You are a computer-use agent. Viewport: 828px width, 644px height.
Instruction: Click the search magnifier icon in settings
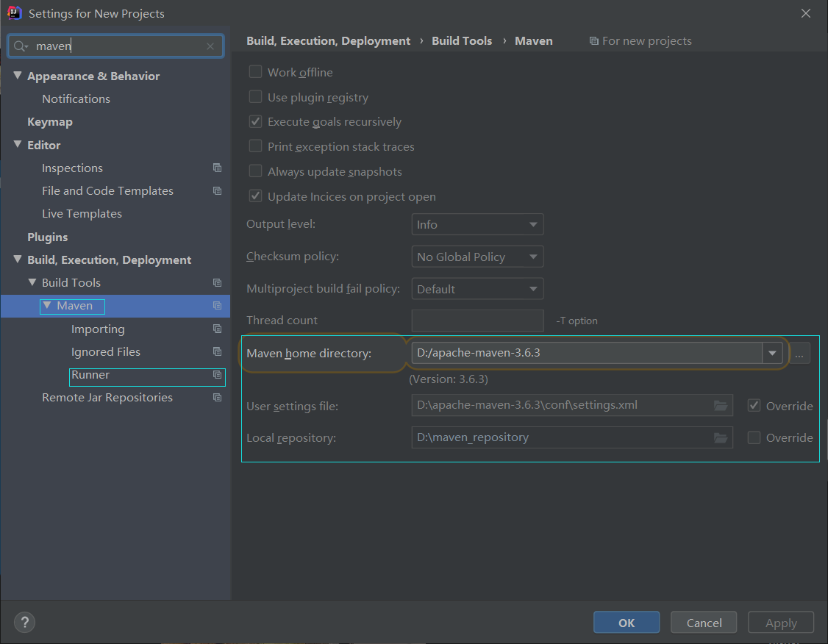coord(21,46)
